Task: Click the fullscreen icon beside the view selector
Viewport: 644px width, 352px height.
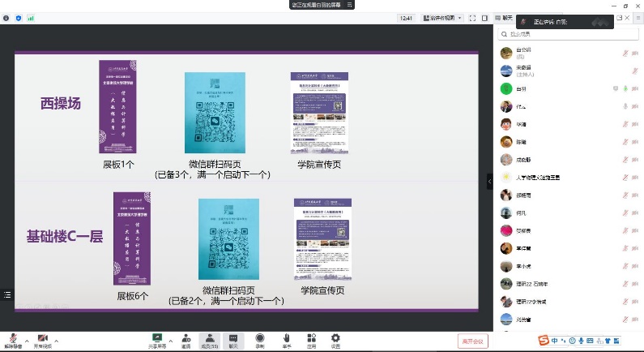Action: (472, 17)
